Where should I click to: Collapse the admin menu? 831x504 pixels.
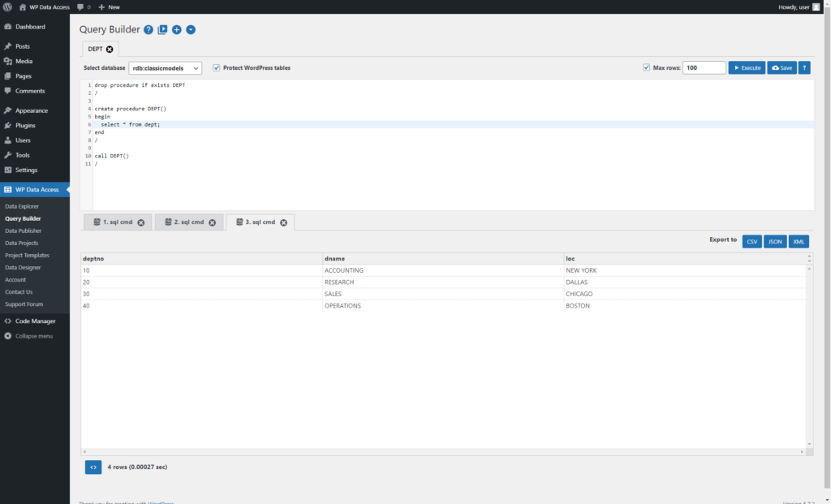click(34, 335)
